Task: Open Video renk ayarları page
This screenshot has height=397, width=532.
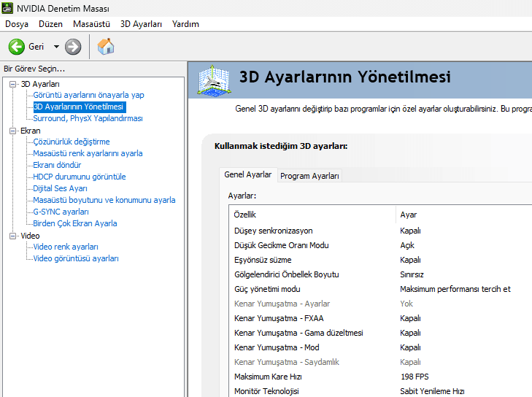Action: (65, 247)
